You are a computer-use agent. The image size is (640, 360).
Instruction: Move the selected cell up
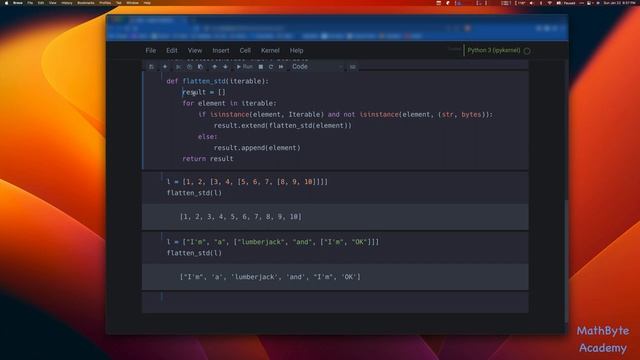pyautogui.click(x=215, y=67)
